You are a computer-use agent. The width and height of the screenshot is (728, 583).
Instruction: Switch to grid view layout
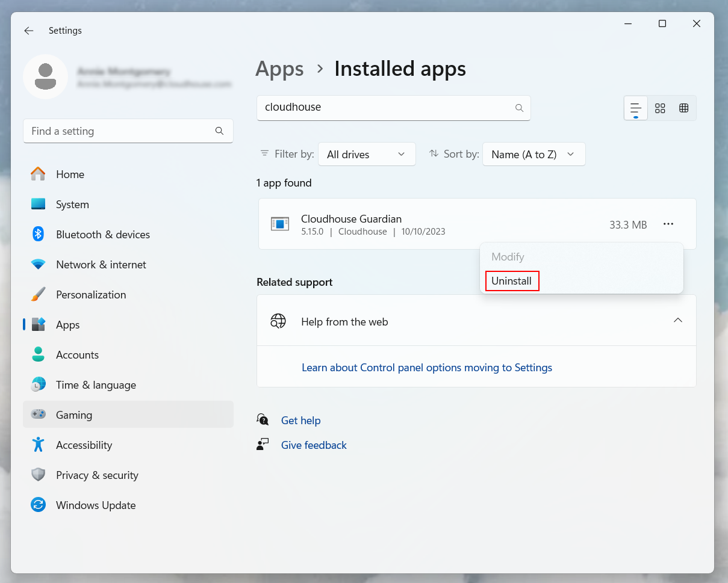coord(660,108)
